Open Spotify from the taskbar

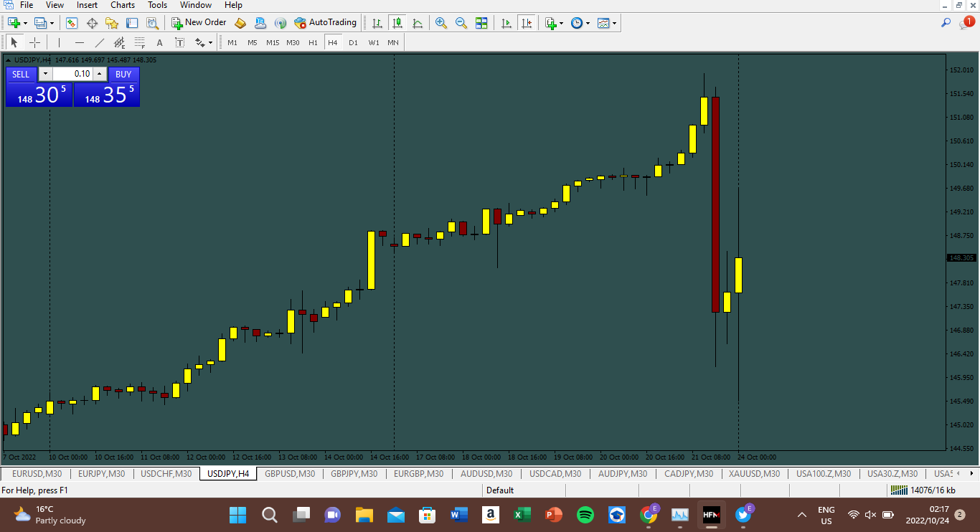coord(585,515)
